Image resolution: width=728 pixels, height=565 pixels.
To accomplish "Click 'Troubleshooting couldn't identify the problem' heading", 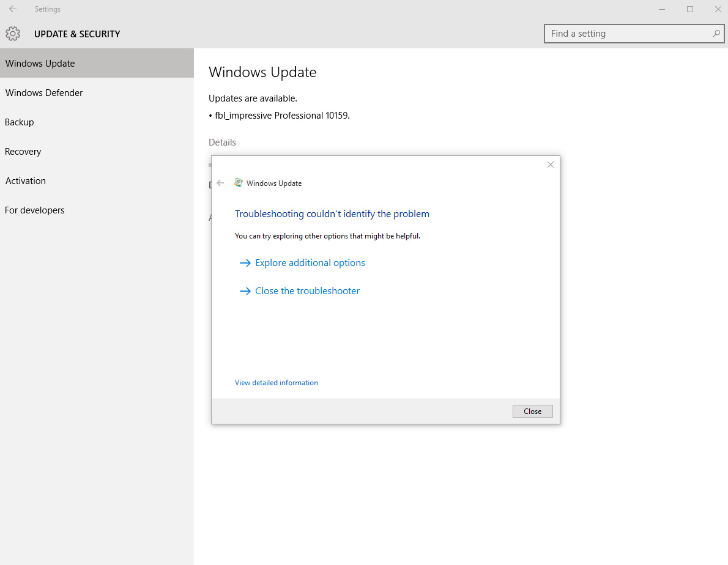I will 332,214.
